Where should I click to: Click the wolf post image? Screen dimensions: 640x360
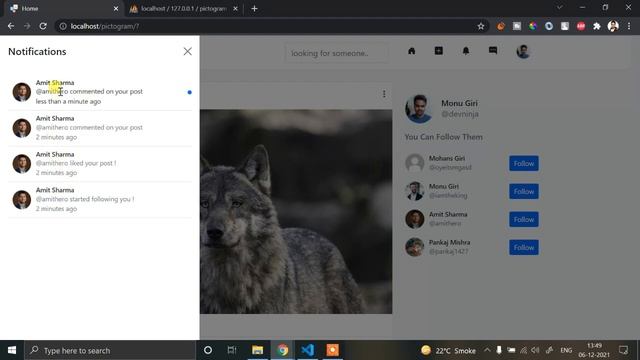coord(296,211)
